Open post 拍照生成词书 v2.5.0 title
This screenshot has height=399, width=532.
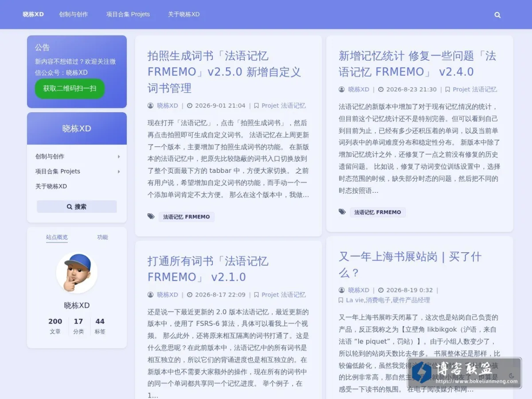pos(224,72)
